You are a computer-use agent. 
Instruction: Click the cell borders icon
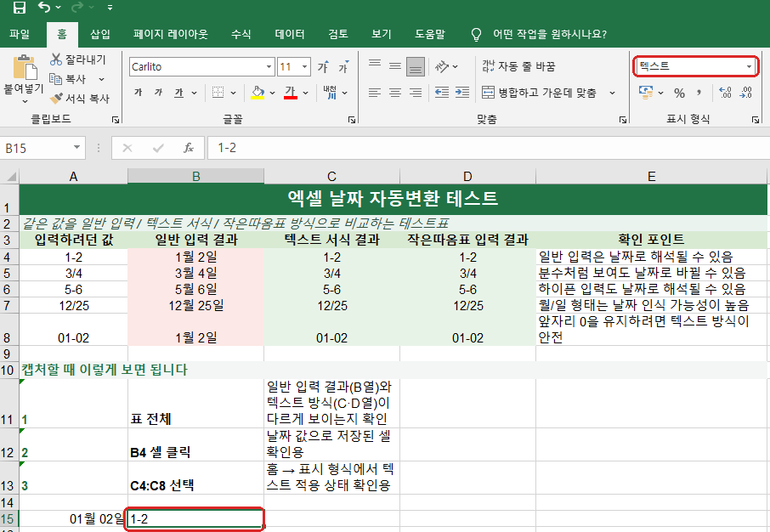point(218,93)
